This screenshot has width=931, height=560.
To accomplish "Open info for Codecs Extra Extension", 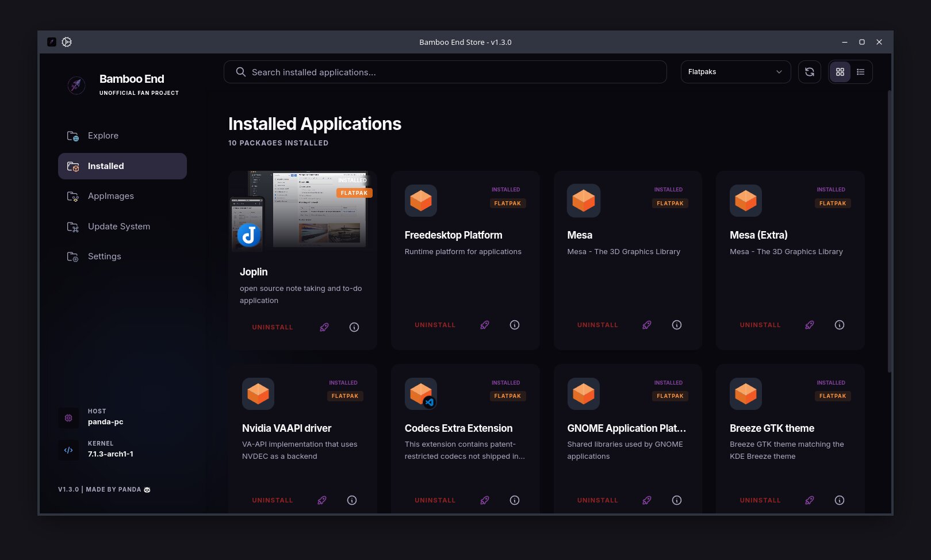I will point(515,500).
